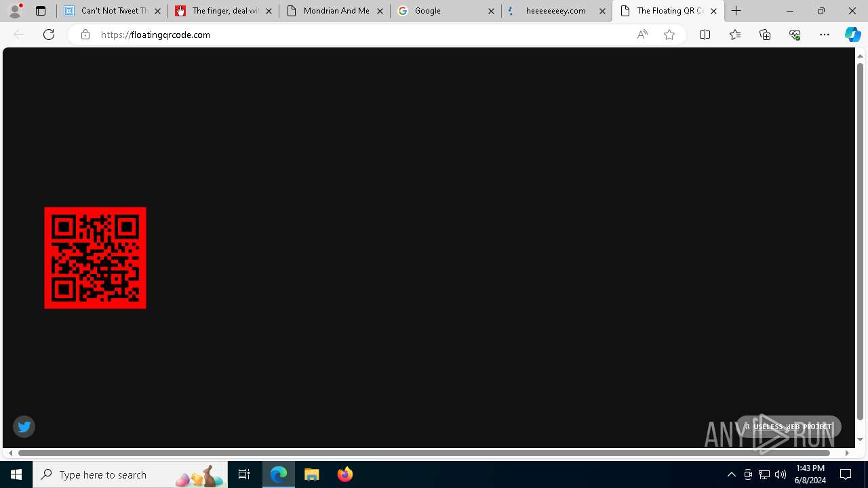Close the Mondrian And Me tab

tap(380, 11)
